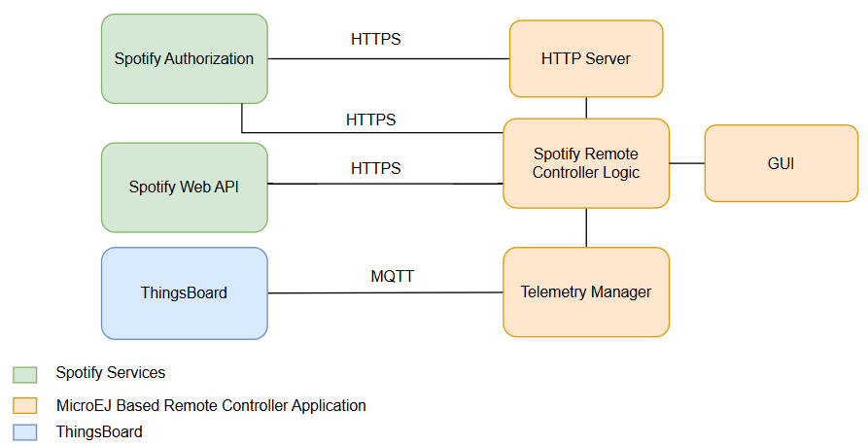Select the Spotify Remote Controller Logic box

(586, 163)
